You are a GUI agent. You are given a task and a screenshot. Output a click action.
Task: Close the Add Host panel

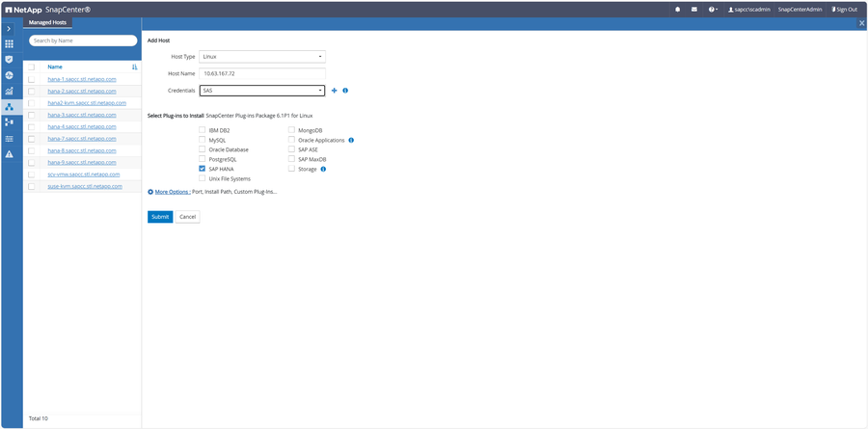coord(861,23)
